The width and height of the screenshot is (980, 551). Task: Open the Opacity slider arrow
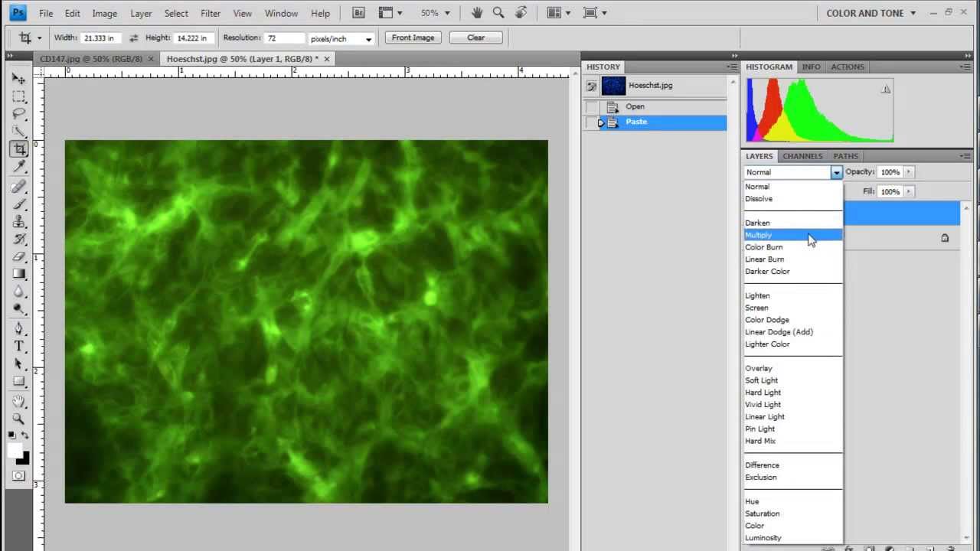click(909, 172)
